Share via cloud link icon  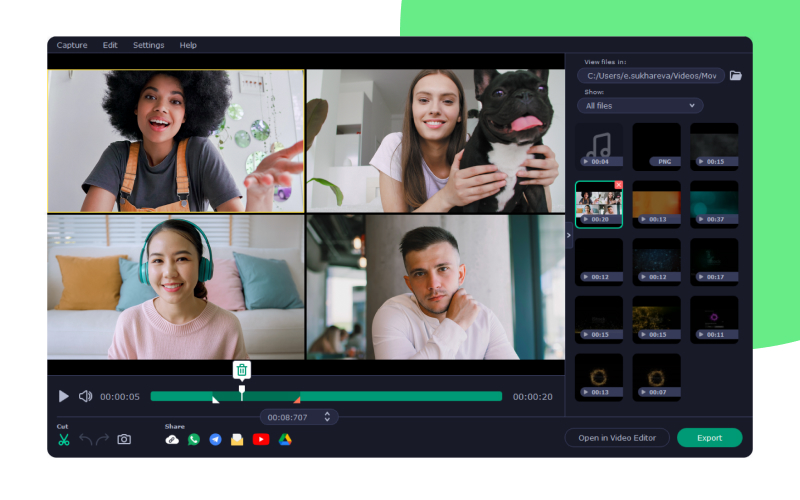pos(172,439)
